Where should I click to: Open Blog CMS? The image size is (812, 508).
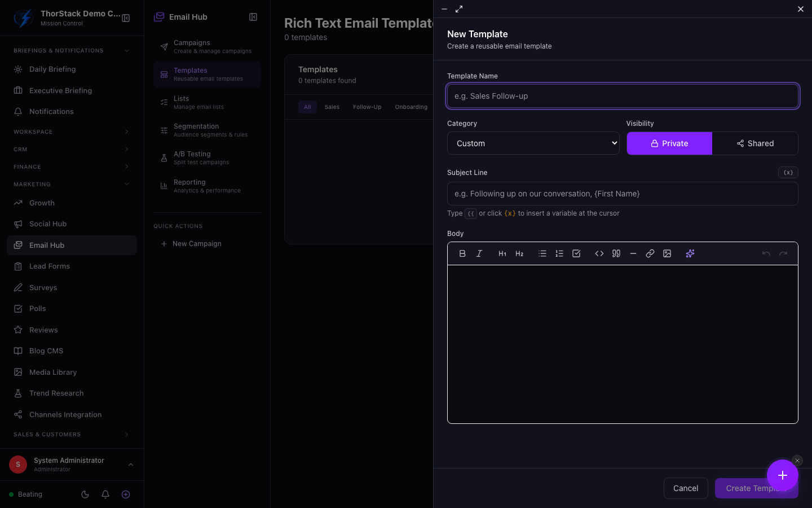pos(72,351)
